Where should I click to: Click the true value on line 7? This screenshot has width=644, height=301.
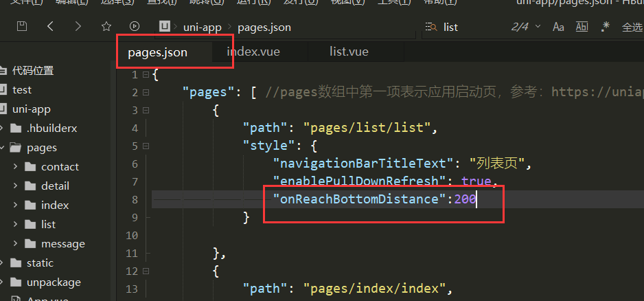pos(476,181)
